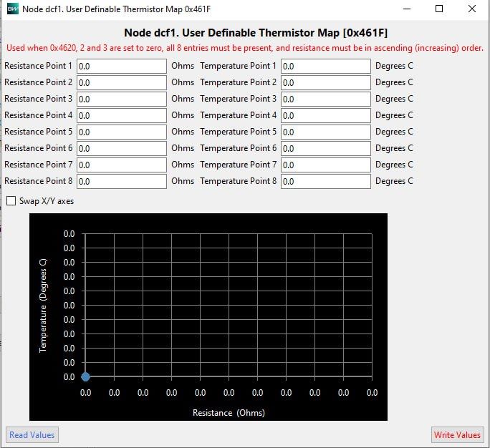Select the Temperature Point 7 input

click(326, 165)
